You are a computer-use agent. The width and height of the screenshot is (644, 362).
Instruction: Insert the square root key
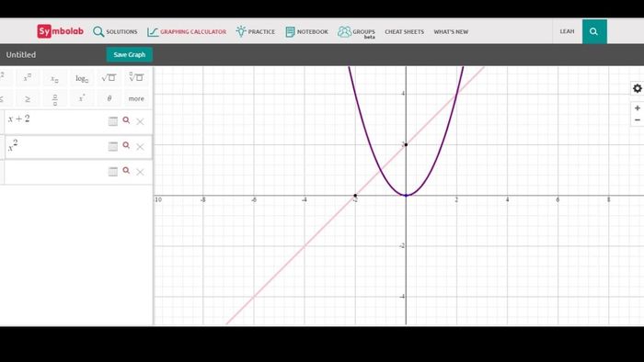coord(109,77)
